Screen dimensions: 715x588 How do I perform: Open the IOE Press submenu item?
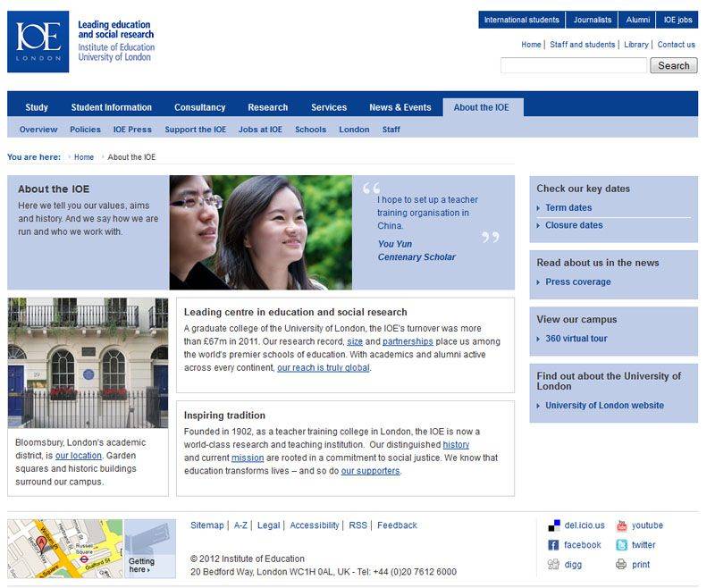132,130
